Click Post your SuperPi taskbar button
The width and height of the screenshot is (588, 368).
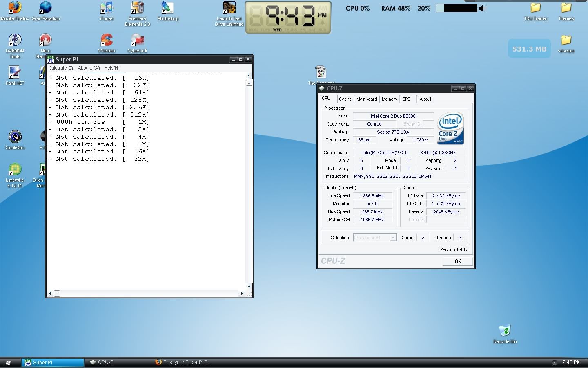[184, 362]
